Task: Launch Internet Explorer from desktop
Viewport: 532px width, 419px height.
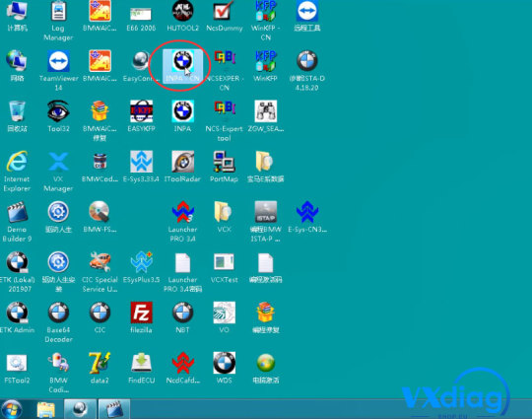Action: [x=17, y=172]
